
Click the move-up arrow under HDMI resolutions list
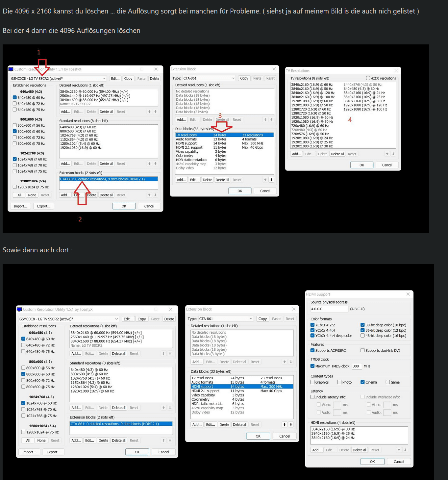coord(399,450)
